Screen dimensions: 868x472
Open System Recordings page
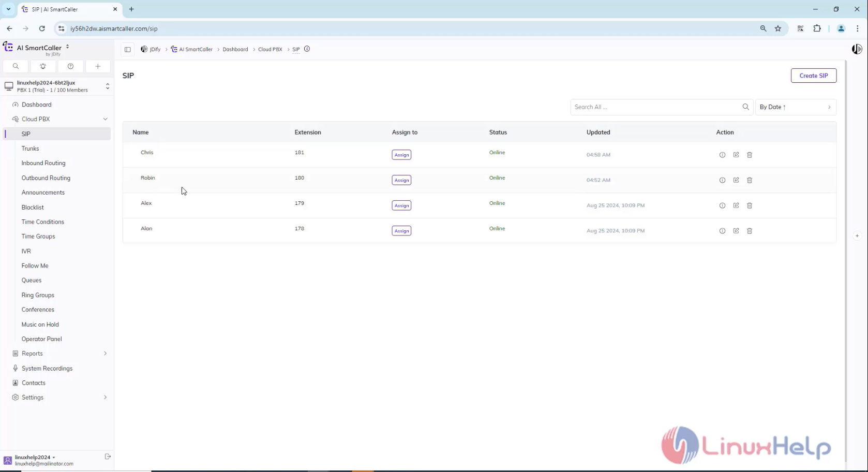point(47,368)
